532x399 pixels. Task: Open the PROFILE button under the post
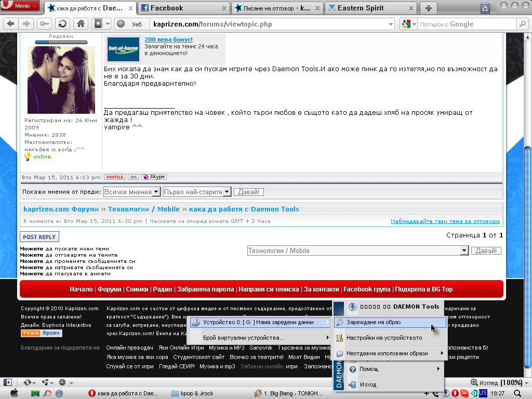pos(115,177)
